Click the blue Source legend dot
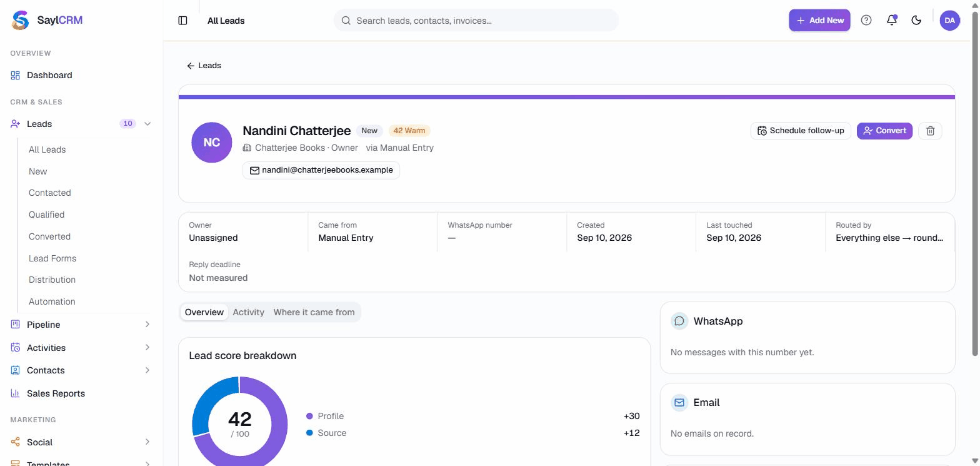 [x=309, y=433]
